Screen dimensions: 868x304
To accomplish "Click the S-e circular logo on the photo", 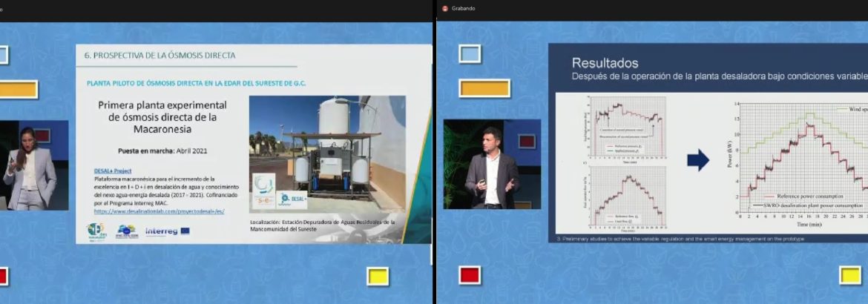I will click(263, 191).
